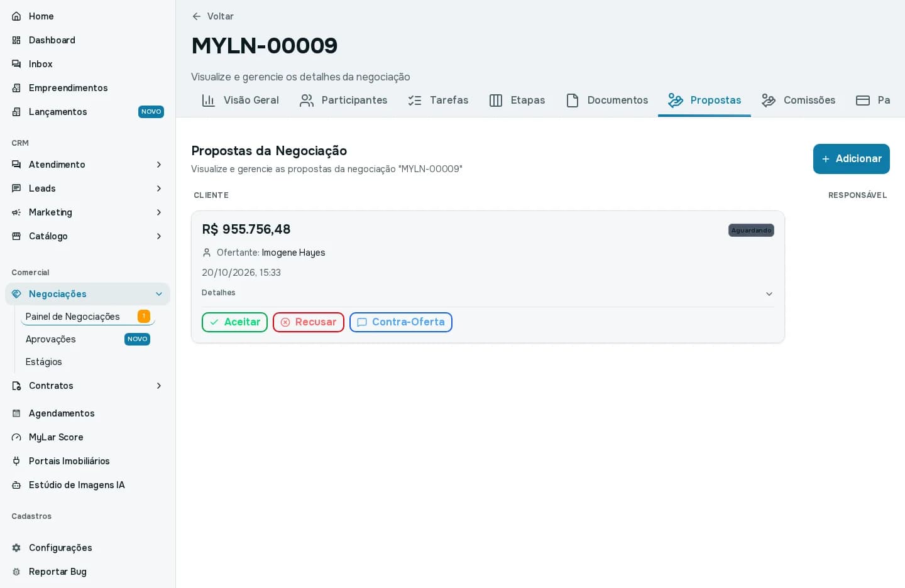
Task: Expand the Leads submenu chevron
Action: tap(159, 188)
